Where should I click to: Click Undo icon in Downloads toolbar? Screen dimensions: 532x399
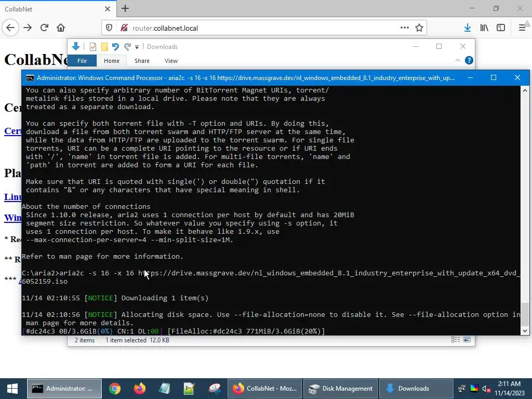pos(115,47)
